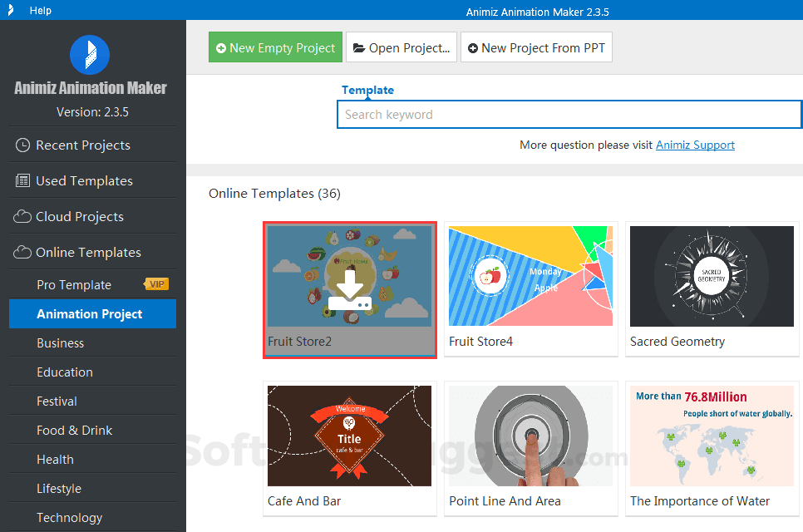Follow the Animiz Support link
This screenshot has height=532, width=803.
695,145
